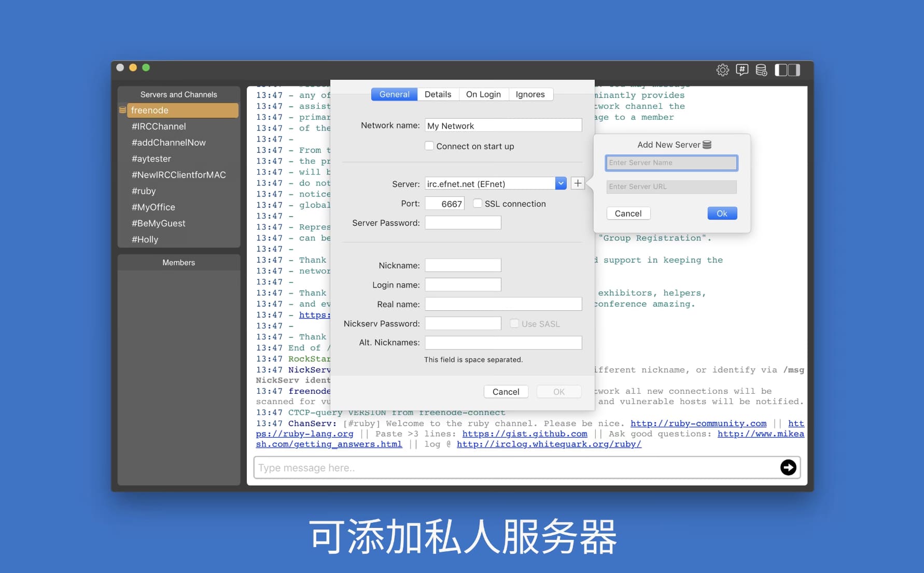Click the plus button beside Server field

click(x=578, y=183)
